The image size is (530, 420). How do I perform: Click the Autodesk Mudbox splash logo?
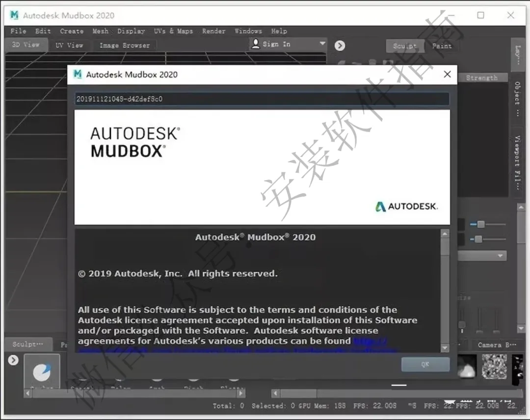pyautogui.click(x=135, y=142)
